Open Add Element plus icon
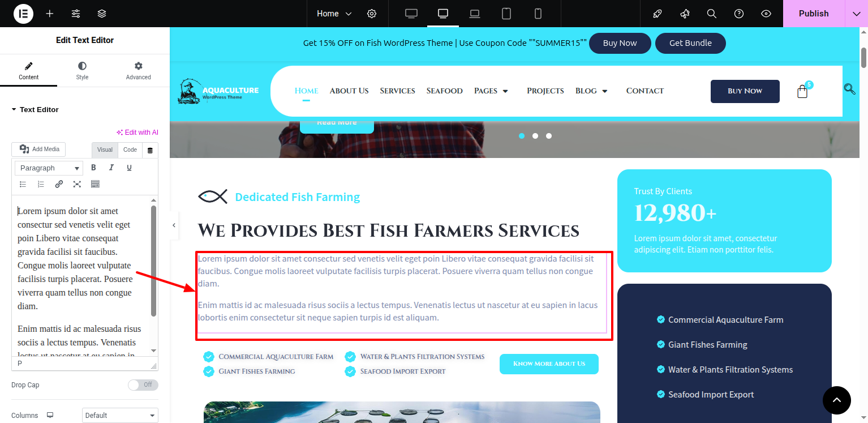Screen dimensions: 868x423 (x=50, y=14)
